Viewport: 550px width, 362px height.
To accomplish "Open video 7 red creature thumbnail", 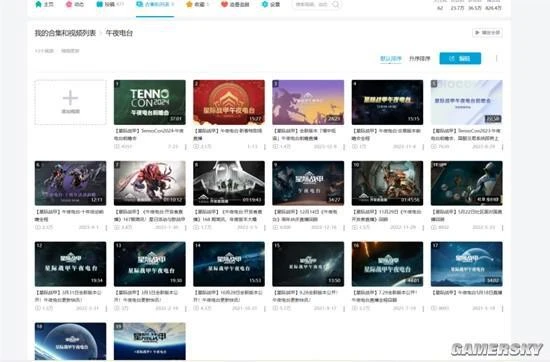I will click(150, 183).
